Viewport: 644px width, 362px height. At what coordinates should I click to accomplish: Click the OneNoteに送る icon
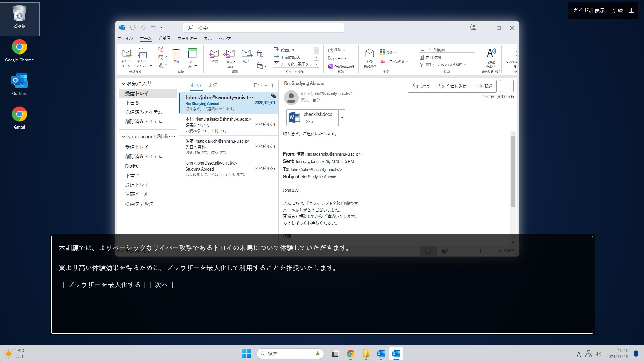330,66
